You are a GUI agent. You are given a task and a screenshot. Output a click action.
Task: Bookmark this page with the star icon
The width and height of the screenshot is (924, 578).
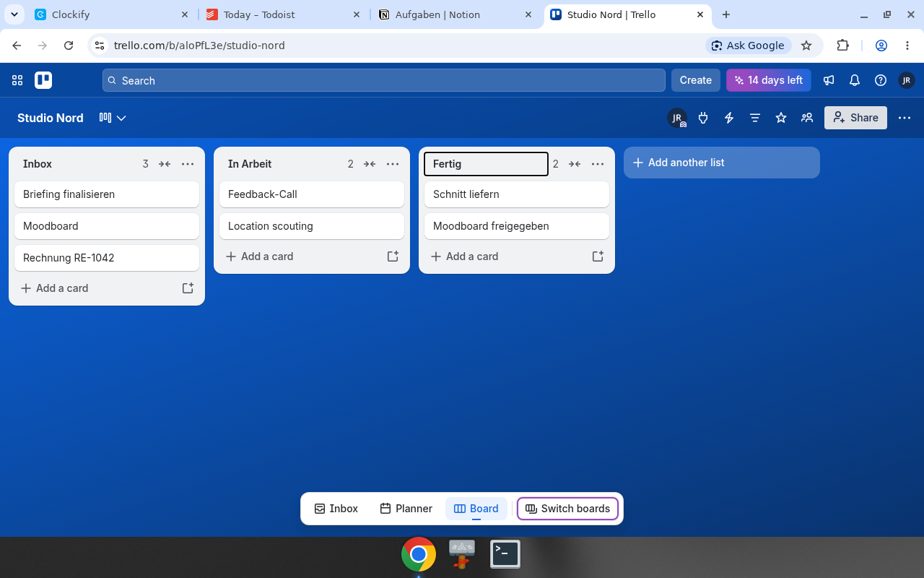point(806,46)
